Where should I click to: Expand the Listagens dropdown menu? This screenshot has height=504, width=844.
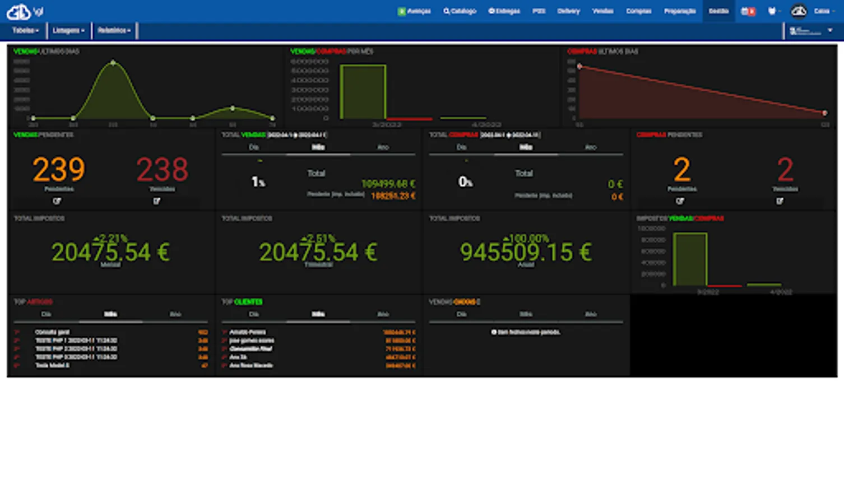pos(68,30)
